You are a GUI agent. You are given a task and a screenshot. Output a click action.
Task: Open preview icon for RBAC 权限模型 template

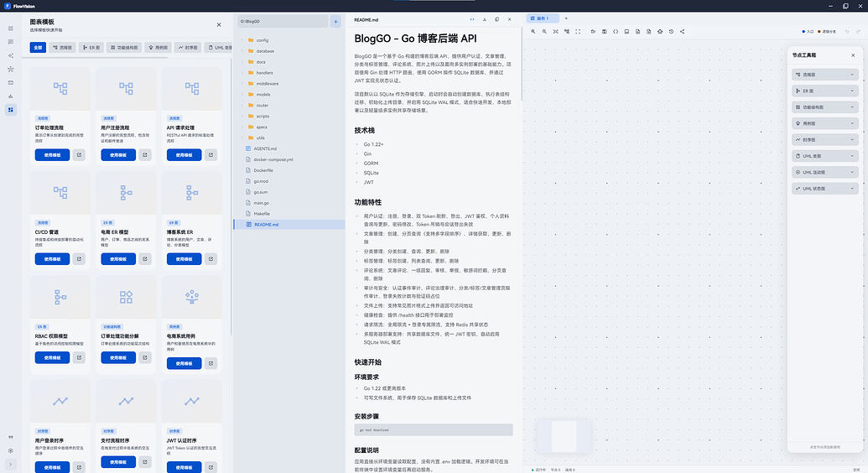(79, 358)
